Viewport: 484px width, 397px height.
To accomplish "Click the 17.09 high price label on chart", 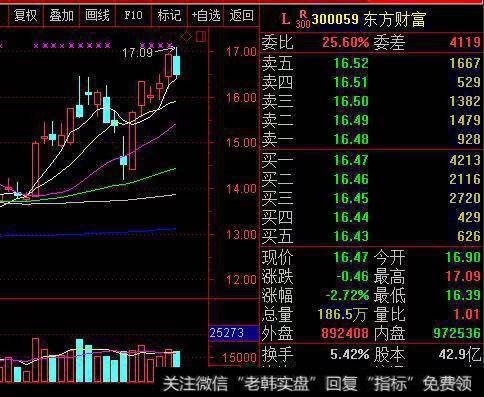I will [137, 53].
